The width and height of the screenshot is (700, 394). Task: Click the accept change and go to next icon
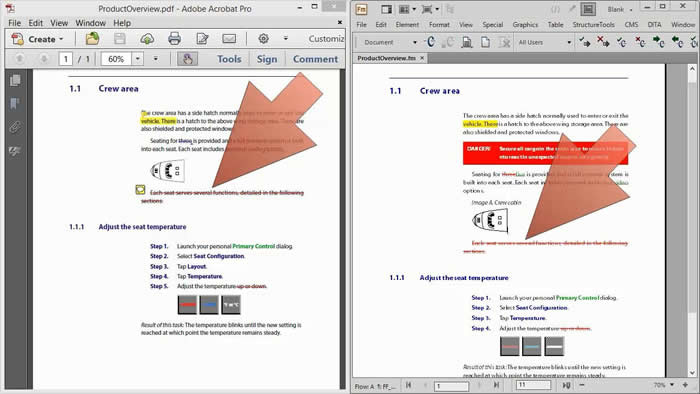[x=584, y=42]
